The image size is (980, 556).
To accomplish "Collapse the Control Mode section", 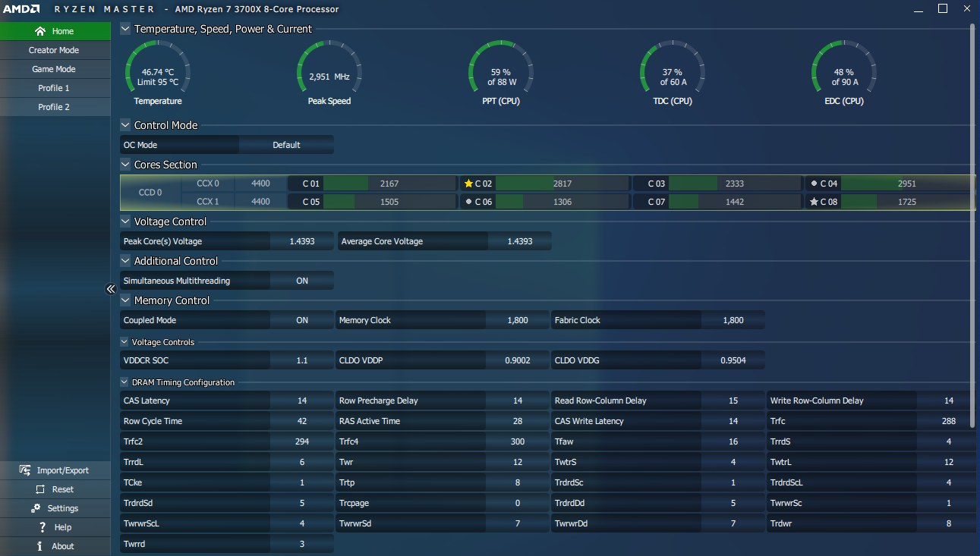I will [125, 125].
